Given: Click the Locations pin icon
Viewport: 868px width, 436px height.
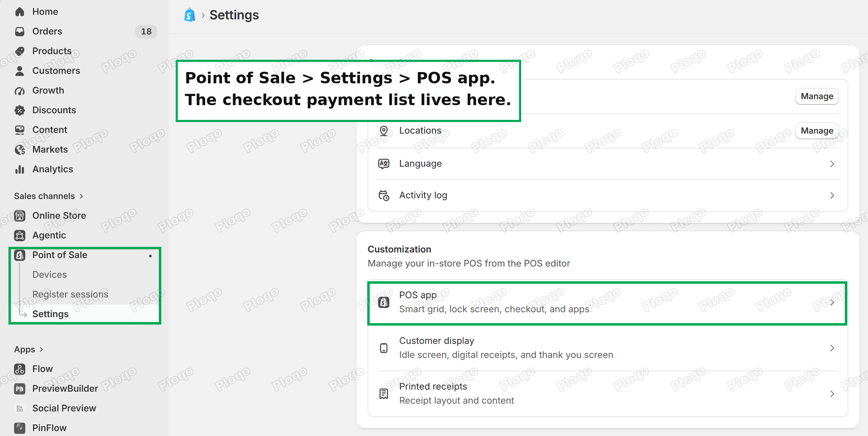Looking at the screenshot, I should tap(384, 131).
